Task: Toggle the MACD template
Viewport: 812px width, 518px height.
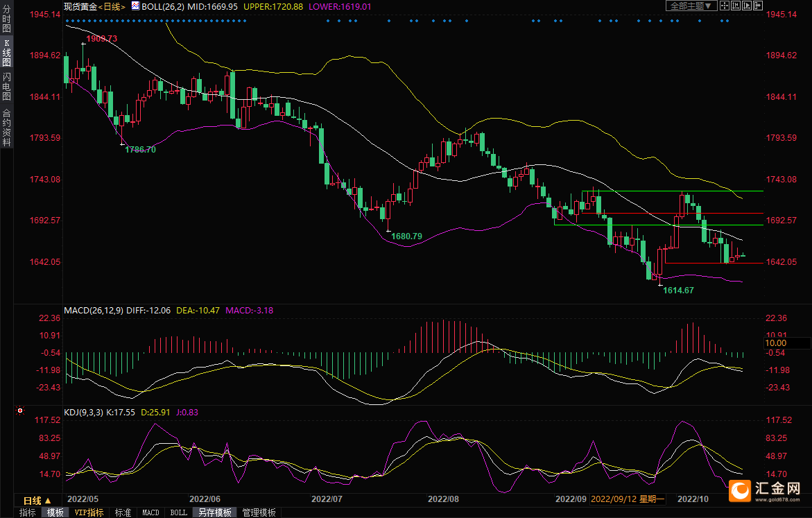Action: [150, 512]
